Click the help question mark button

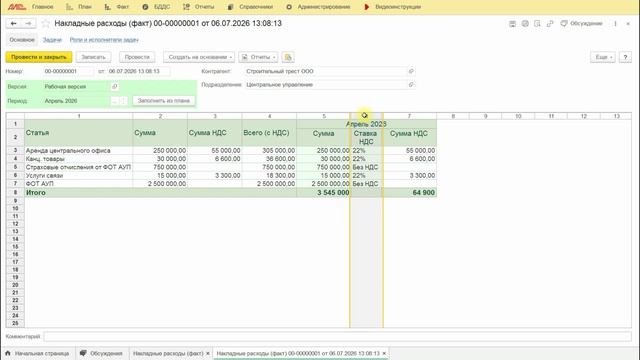[625, 57]
